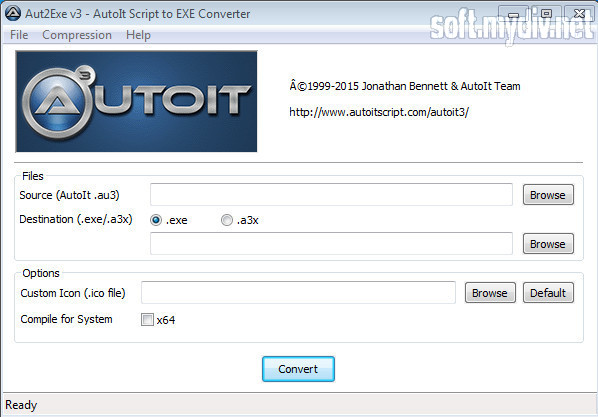The height and width of the screenshot is (417, 598).
Task: Click the AutoIt icon in title bar
Action: (13, 13)
